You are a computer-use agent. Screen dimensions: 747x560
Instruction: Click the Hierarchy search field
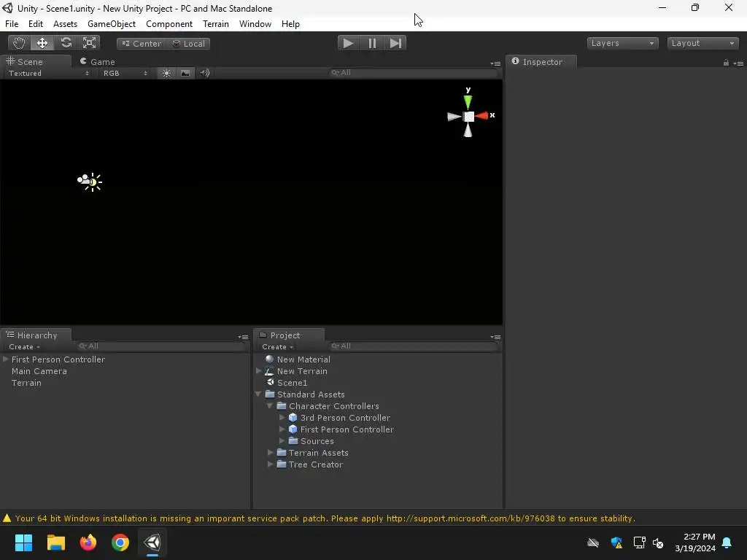pos(162,346)
